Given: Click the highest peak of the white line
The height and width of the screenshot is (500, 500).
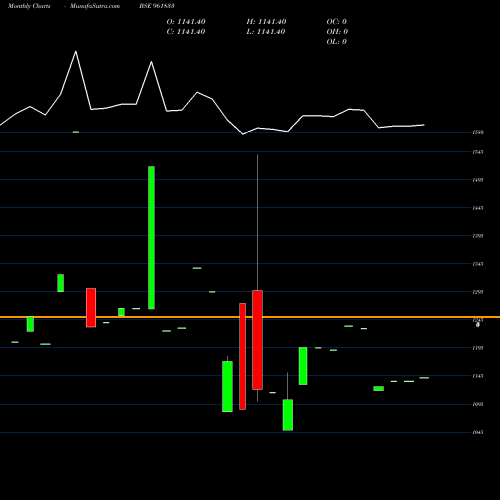Looking at the screenshot, I should pyautogui.click(x=76, y=51).
